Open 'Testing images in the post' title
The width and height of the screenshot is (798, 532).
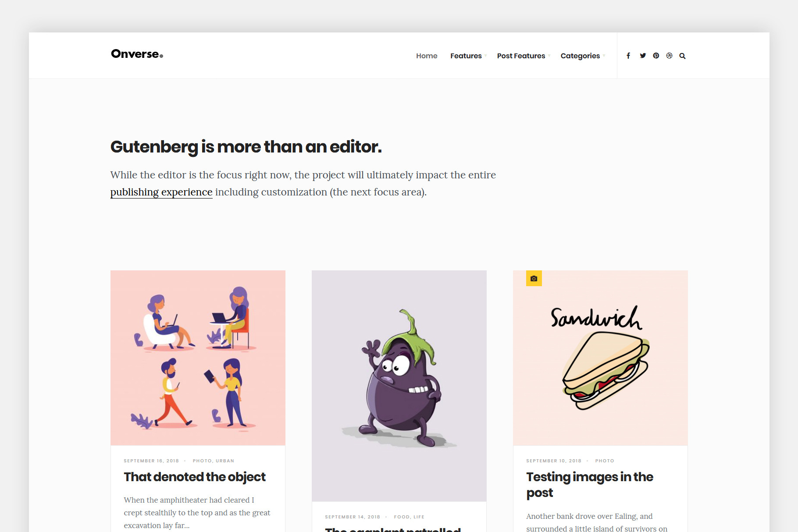(590, 485)
